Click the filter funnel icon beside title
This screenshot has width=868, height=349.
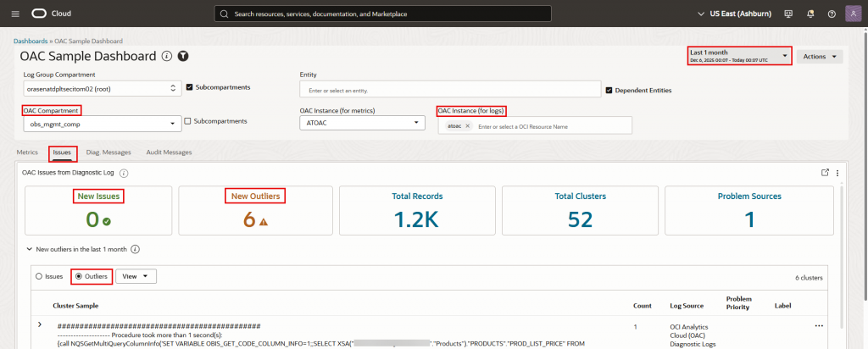click(182, 56)
